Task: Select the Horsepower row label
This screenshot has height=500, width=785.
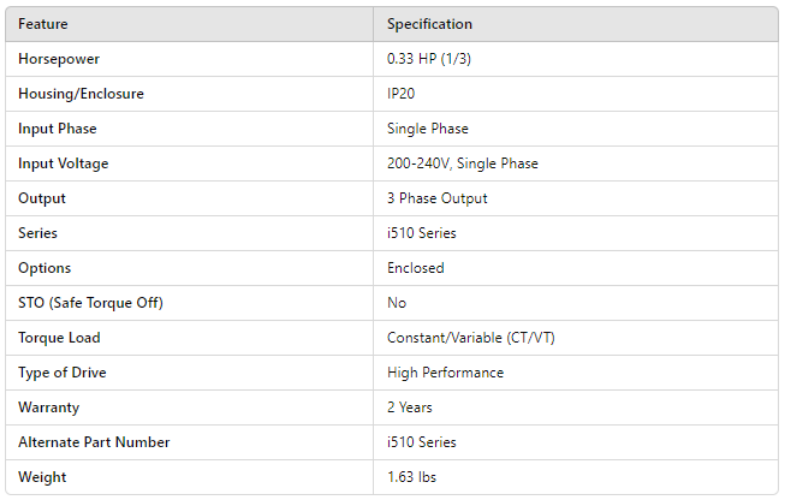Action: point(59,59)
